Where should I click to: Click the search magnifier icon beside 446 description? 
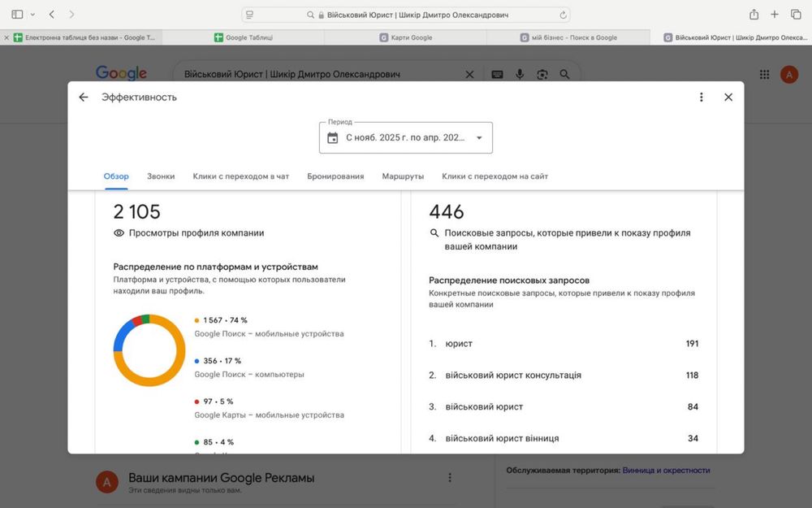pos(434,233)
